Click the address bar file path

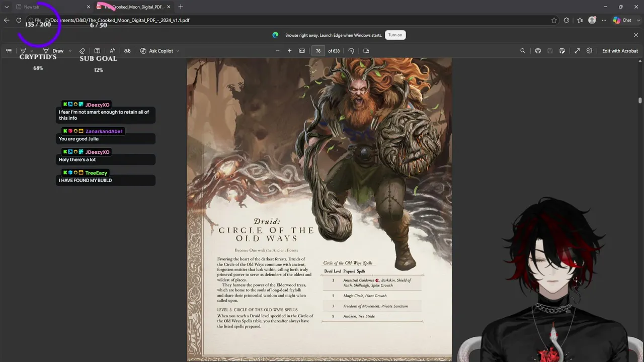click(117, 20)
